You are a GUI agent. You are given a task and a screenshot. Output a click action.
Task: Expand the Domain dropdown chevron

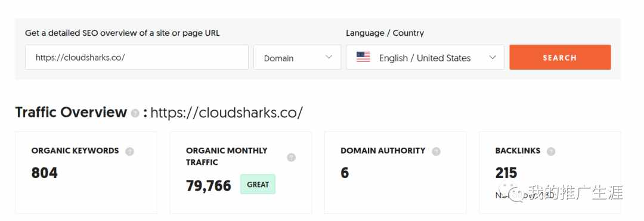tap(329, 57)
